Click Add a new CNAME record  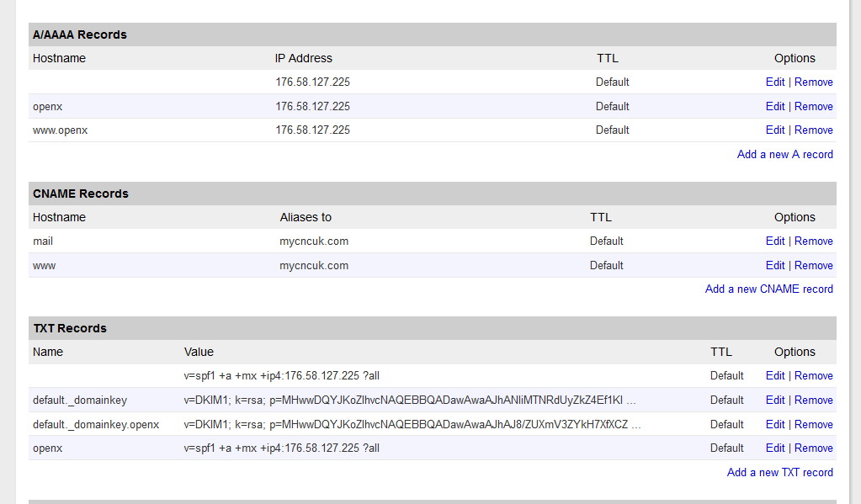768,289
